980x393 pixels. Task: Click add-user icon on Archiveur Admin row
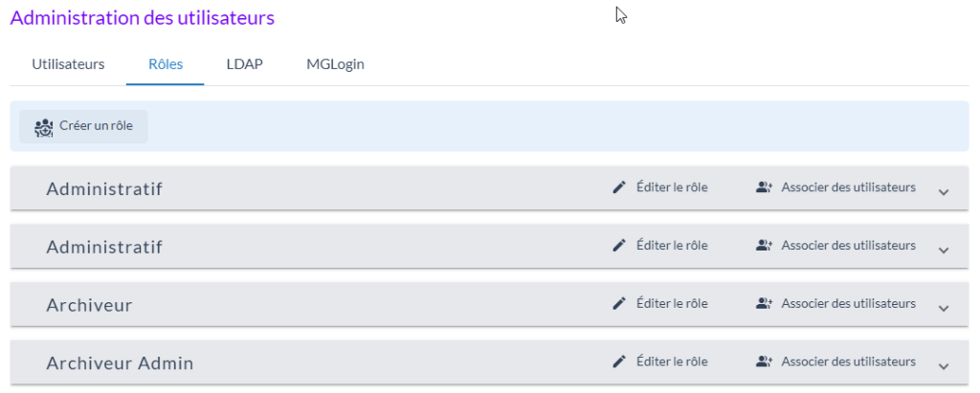[764, 362]
